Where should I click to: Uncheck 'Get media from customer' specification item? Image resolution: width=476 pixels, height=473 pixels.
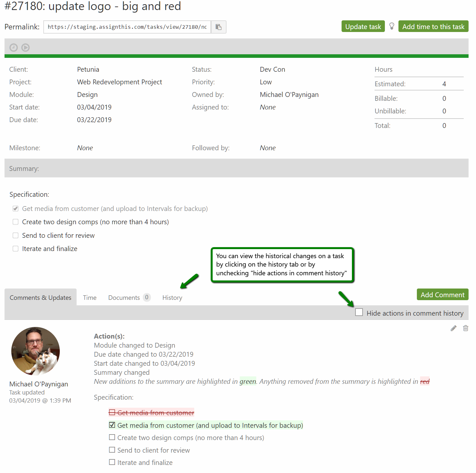16,209
